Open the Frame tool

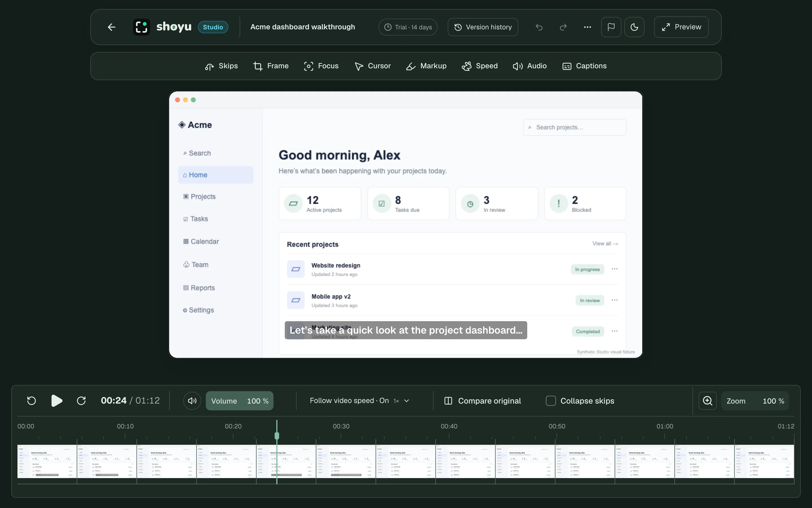click(x=271, y=66)
